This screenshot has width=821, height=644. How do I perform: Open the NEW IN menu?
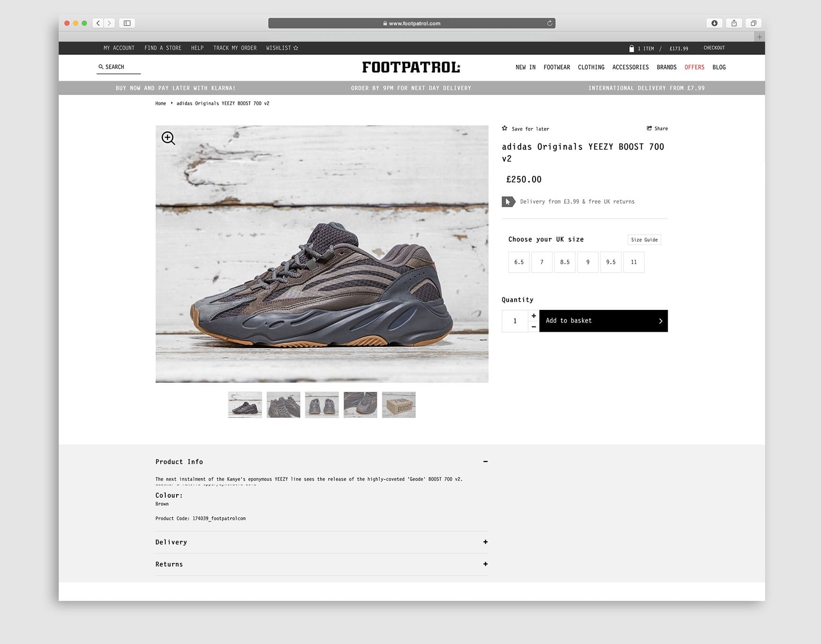[x=526, y=67]
